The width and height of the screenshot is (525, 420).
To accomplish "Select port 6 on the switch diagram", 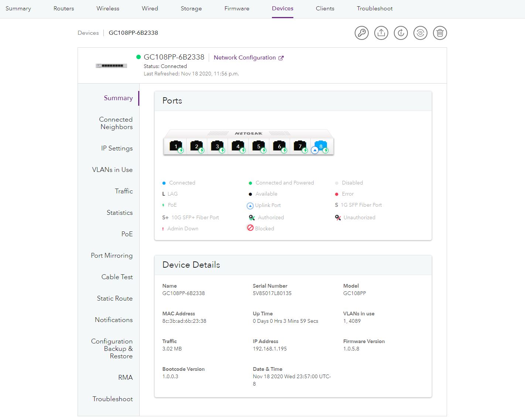I will (279, 146).
